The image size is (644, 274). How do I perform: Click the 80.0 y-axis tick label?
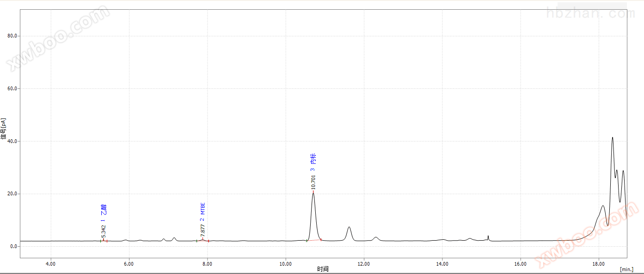click(x=12, y=36)
